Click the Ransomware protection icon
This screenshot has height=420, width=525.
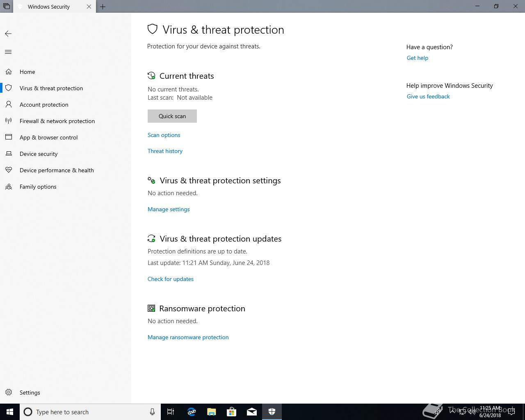pyautogui.click(x=151, y=308)
